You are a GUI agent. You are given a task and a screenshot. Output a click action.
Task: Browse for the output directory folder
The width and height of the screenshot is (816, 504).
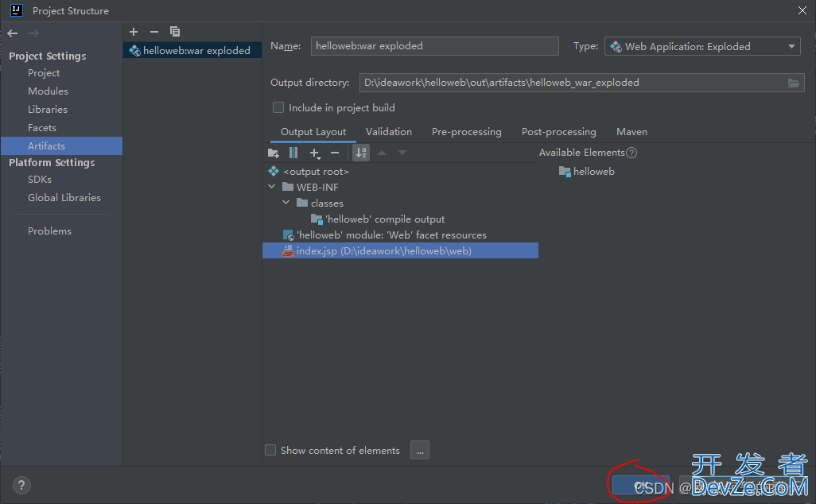(794, 83)
